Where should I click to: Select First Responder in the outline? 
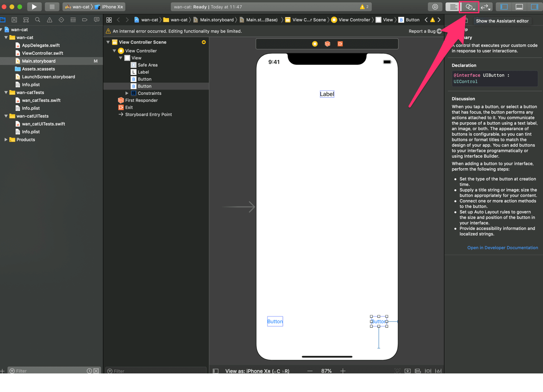click(x=141, y=100)
